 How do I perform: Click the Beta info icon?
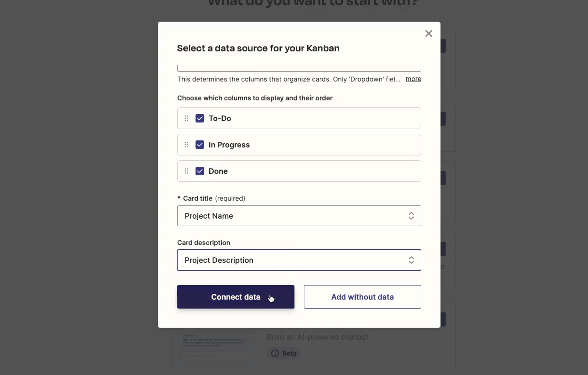pyautogui.click(x=275, y=353)
